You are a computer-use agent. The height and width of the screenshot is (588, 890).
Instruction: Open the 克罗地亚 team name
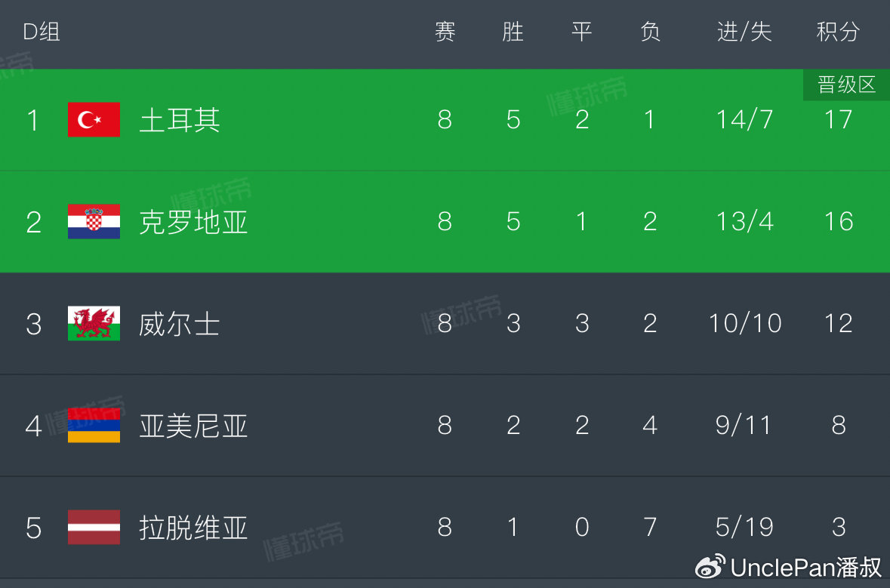[x=193, y=222]
